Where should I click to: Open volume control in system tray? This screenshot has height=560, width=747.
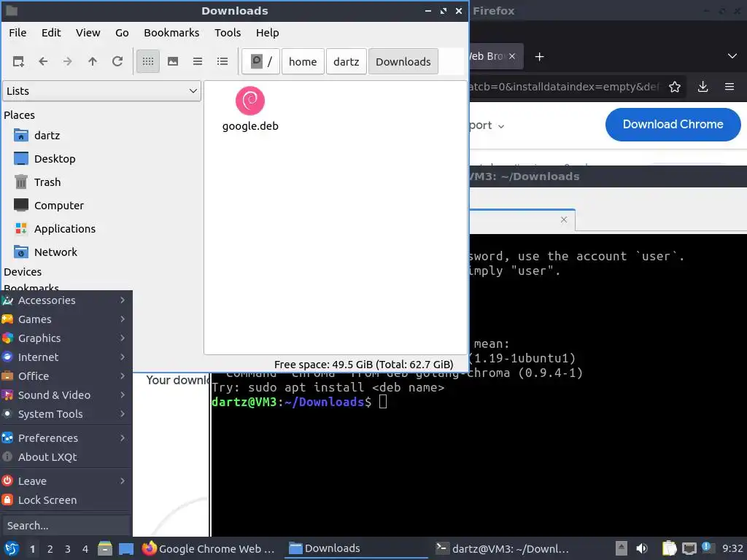coord(642,548)
